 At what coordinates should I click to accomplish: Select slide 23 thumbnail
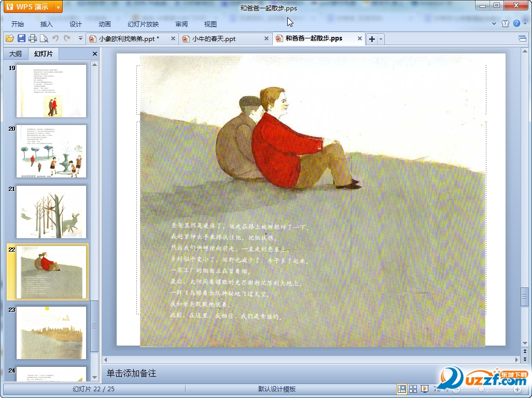(x=51, y=333)
